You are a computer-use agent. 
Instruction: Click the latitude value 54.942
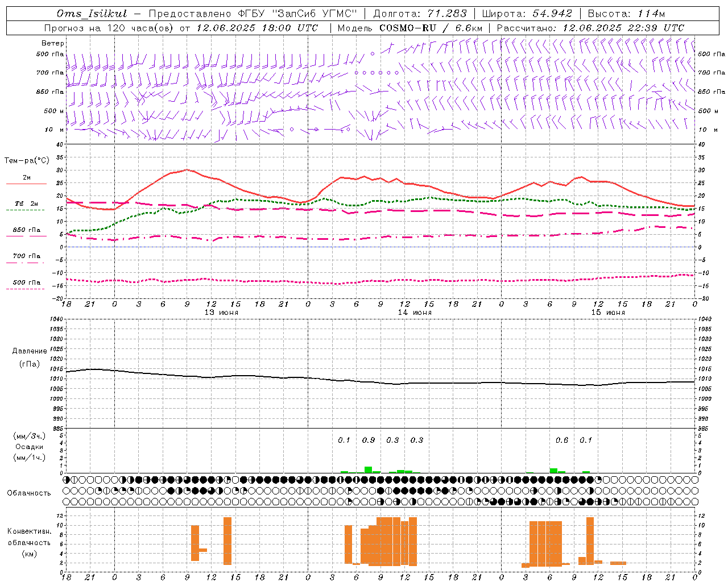tap(552, 14)
